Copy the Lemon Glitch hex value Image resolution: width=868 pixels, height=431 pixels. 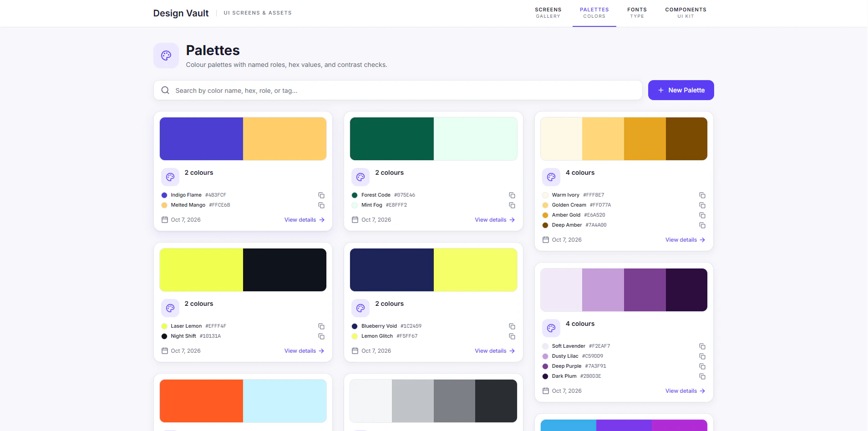(x=512, y=336)
